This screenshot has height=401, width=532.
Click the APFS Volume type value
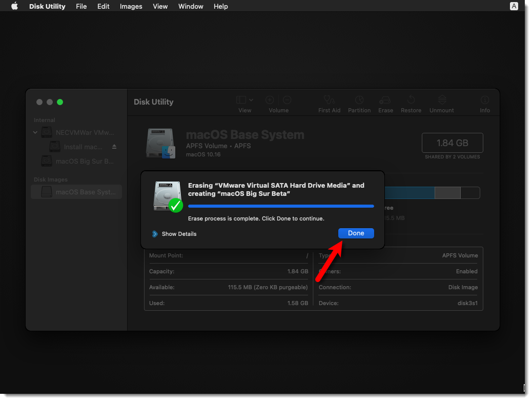click(460, 255)
